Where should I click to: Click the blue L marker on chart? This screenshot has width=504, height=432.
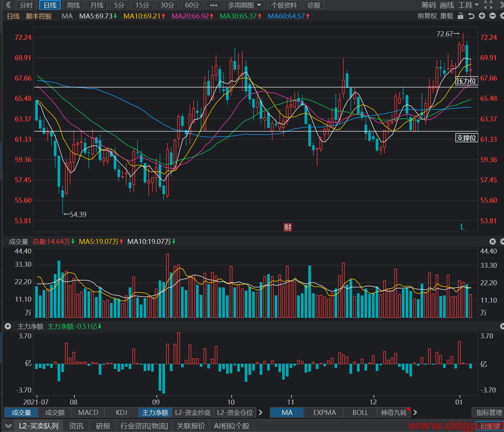(x=463, y=227)
